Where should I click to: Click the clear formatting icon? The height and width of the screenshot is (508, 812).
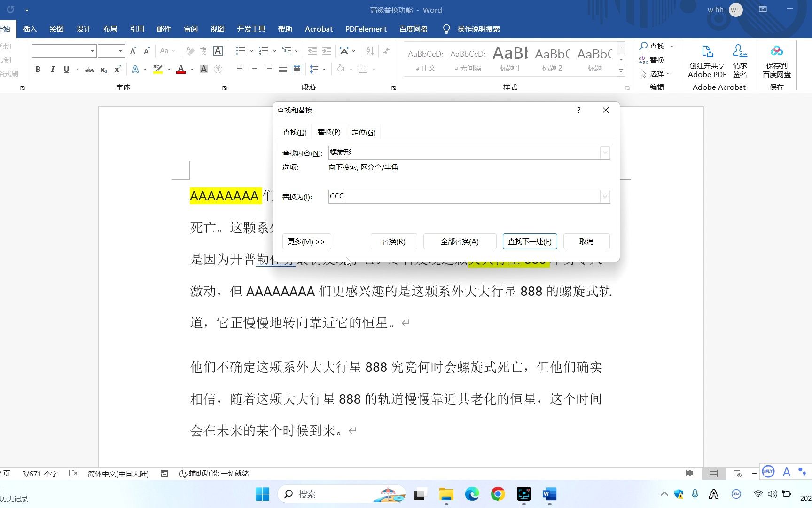(190, 51)
